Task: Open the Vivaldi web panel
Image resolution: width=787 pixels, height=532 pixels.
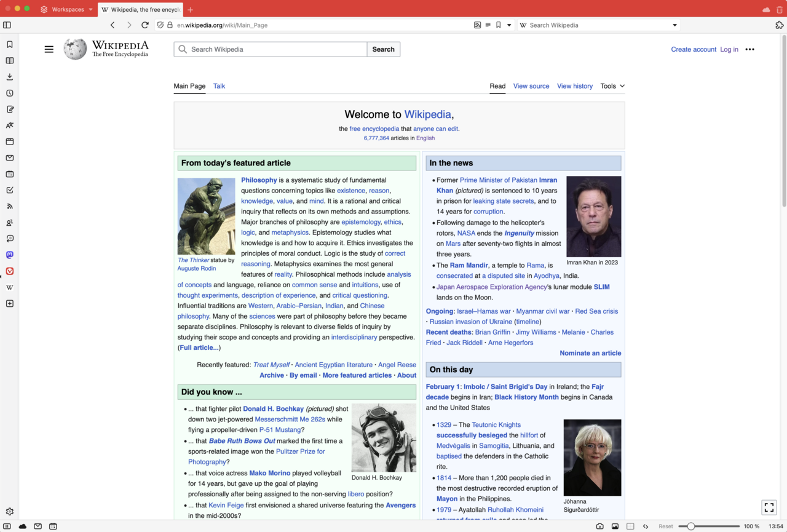Action: [x=9, y=271]
